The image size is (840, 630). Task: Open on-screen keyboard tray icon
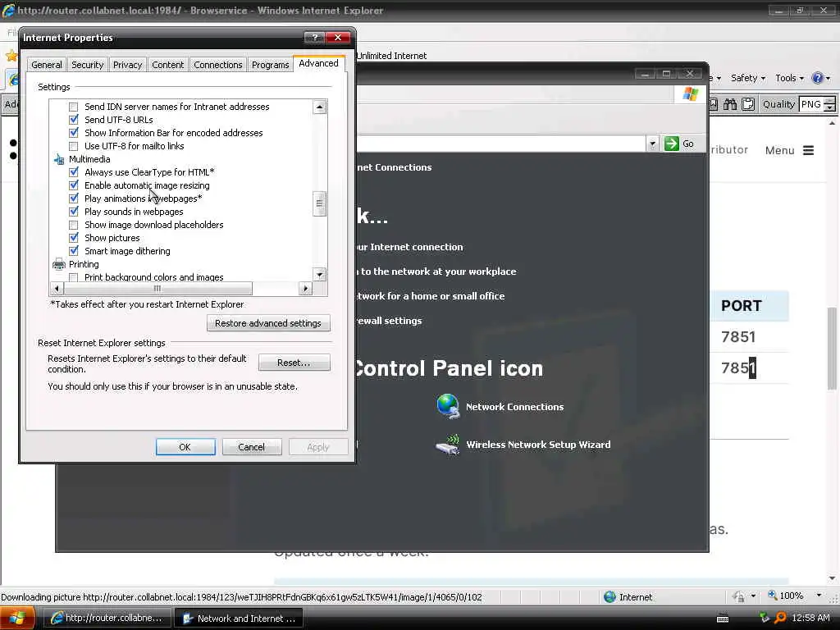[723, 619]
